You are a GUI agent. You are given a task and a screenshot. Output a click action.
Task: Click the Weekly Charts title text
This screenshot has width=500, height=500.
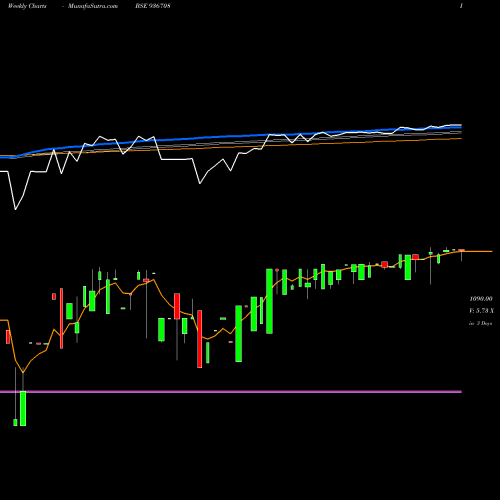click(x=27, y=6)
